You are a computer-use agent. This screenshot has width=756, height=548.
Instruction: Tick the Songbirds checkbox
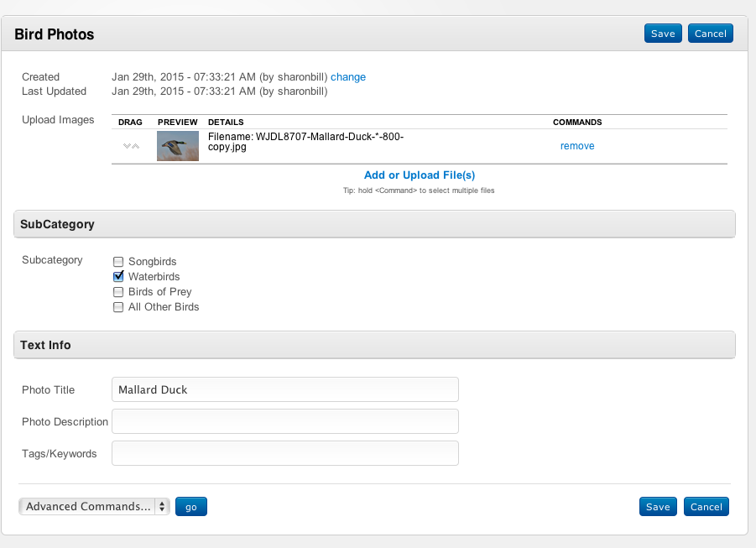pyautogui.click(x=118, y=262)
